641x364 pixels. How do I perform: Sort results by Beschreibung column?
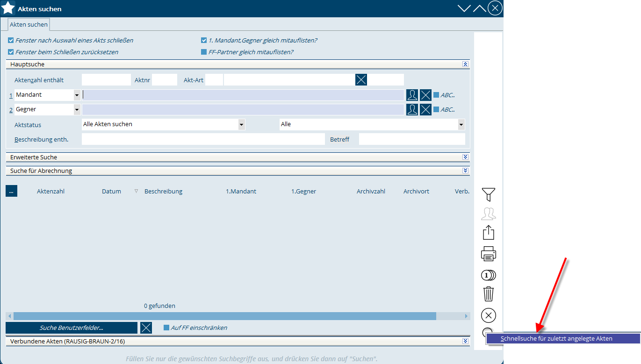(163, 191)
